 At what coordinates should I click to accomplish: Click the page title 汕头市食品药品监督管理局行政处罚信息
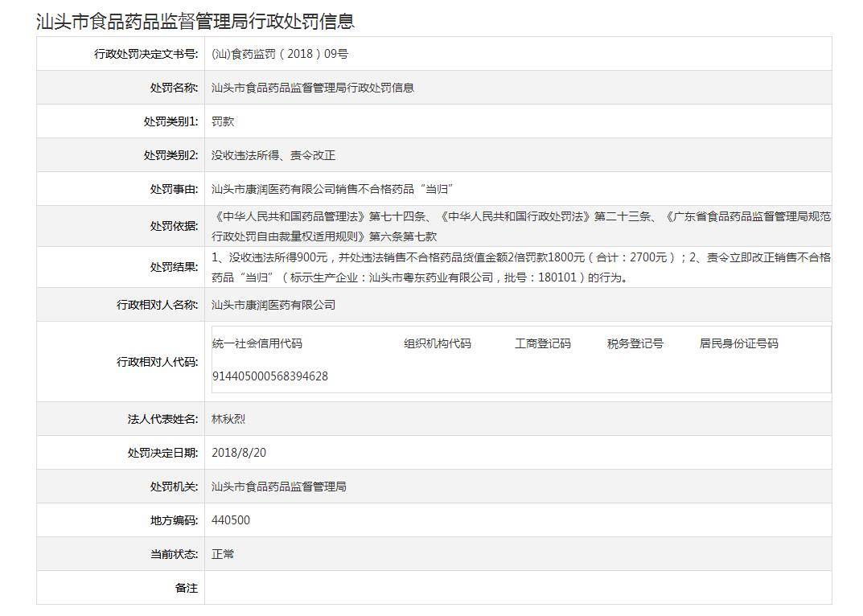[x=195, y=21]
